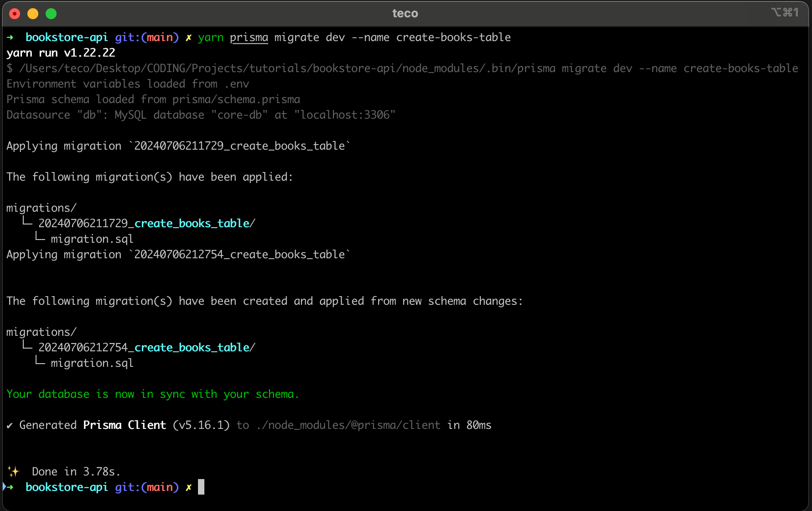Image resolution: width=812 pixels, height=511 pixels.
Task: Click the 20240706211729_create_books_table/ folder entry
Action: click(147, 224)
